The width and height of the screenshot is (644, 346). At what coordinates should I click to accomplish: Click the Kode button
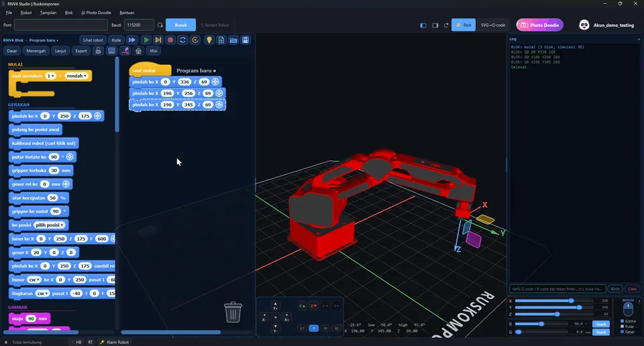pyautogui.click(x=116, y=40)
